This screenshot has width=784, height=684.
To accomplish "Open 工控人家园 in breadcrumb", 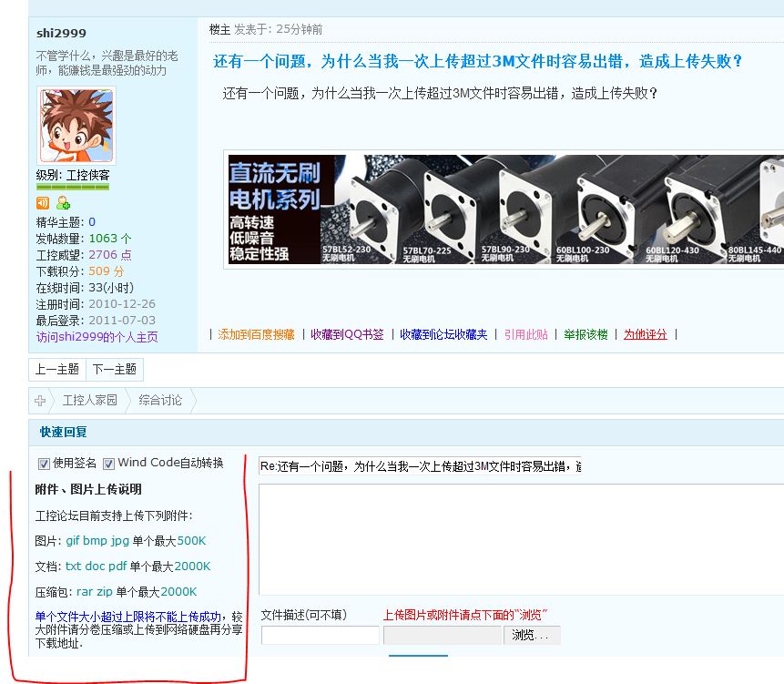I will coord(89,401).
